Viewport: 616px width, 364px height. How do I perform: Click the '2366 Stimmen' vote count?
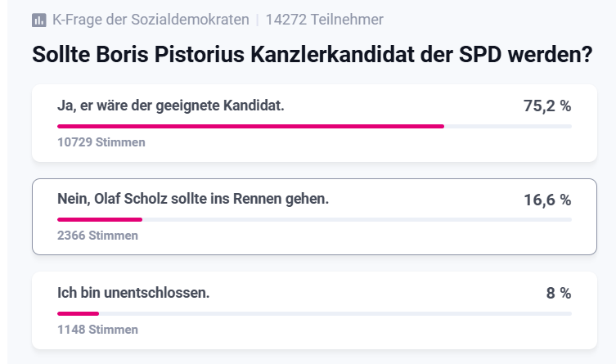point(98,236)
